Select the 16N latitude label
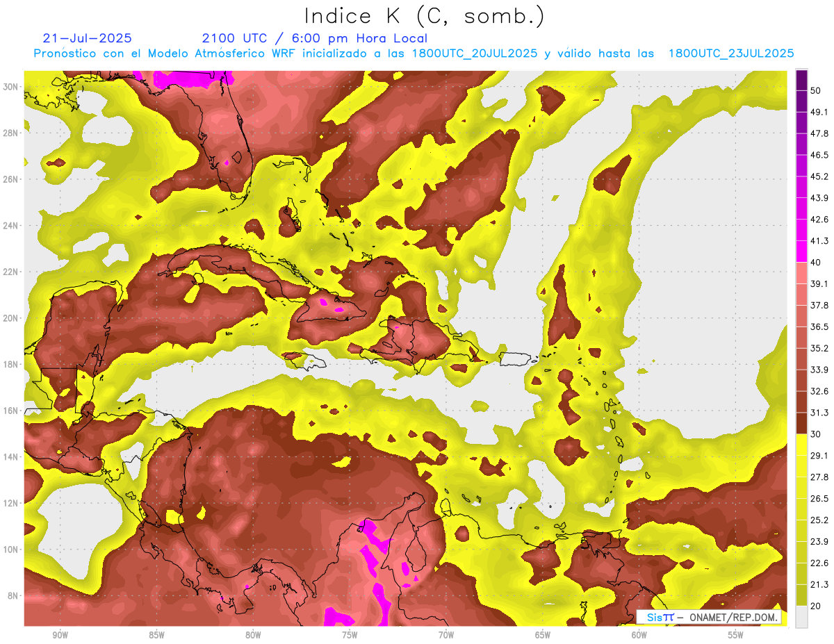 [x=12, y=411]
